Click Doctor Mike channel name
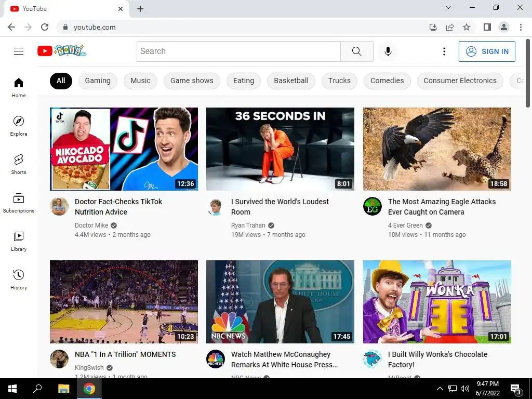This screenshot has height=399, width=532. [x=91, y=225]
